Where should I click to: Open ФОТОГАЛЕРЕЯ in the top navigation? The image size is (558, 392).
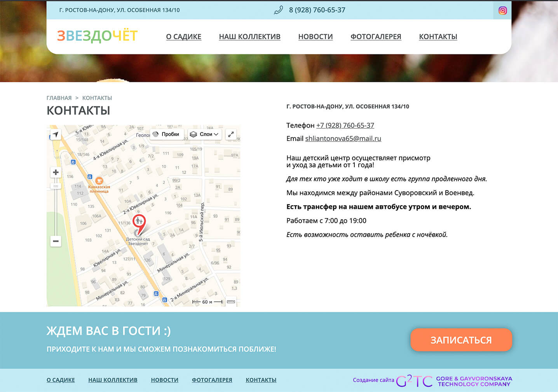(375, 36)
